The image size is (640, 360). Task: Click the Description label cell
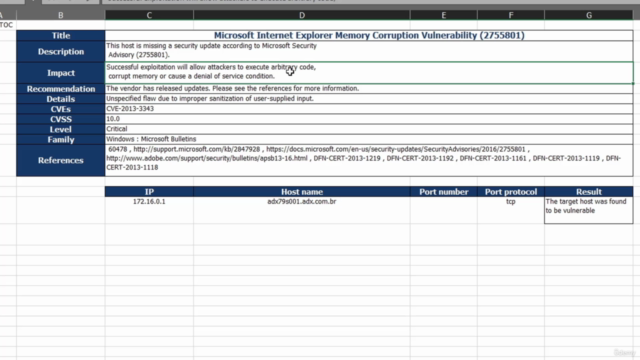tap(60, 51)
